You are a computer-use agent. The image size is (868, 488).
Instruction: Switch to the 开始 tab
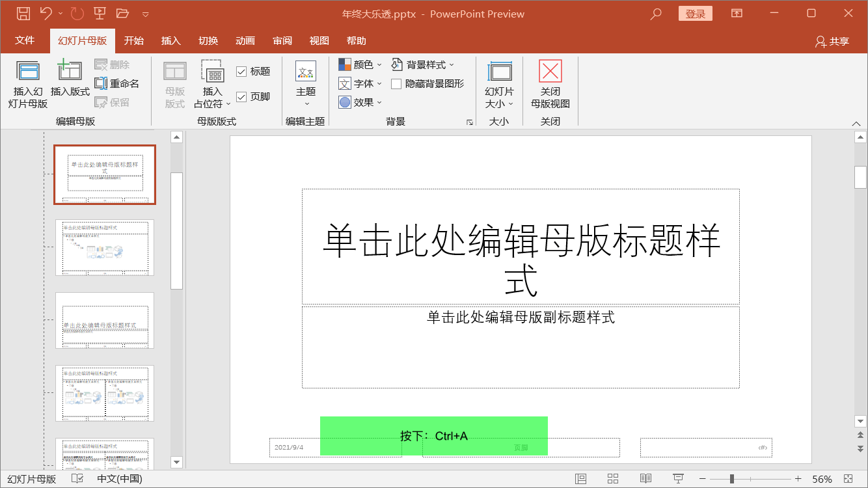[134, 40]
